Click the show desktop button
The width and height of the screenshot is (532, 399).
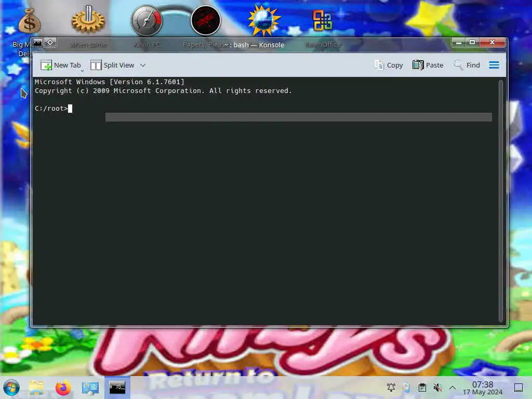[x=518, y=388]
